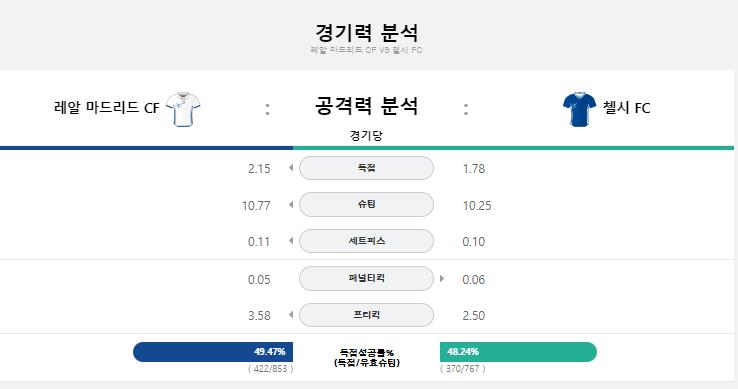Click the 경기당 label under the heading
This screenshot has height=389, width=738.
tap(366, 136)
